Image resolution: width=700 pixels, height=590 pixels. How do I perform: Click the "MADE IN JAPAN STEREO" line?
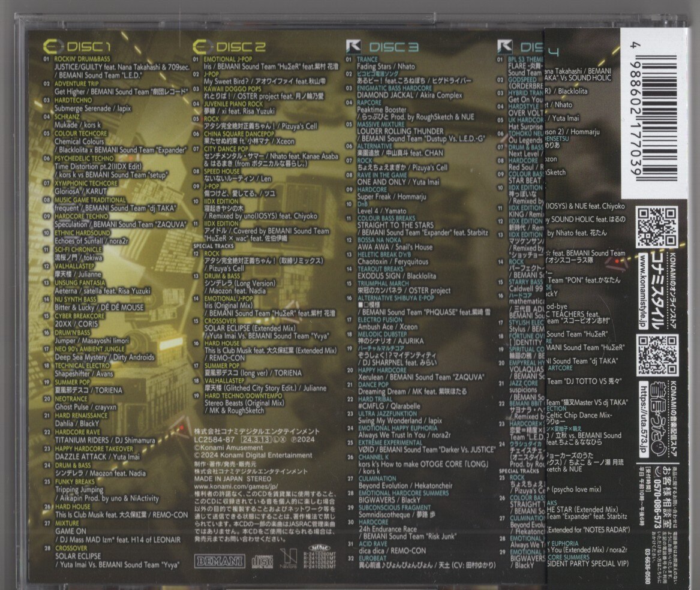coord(233,479)
